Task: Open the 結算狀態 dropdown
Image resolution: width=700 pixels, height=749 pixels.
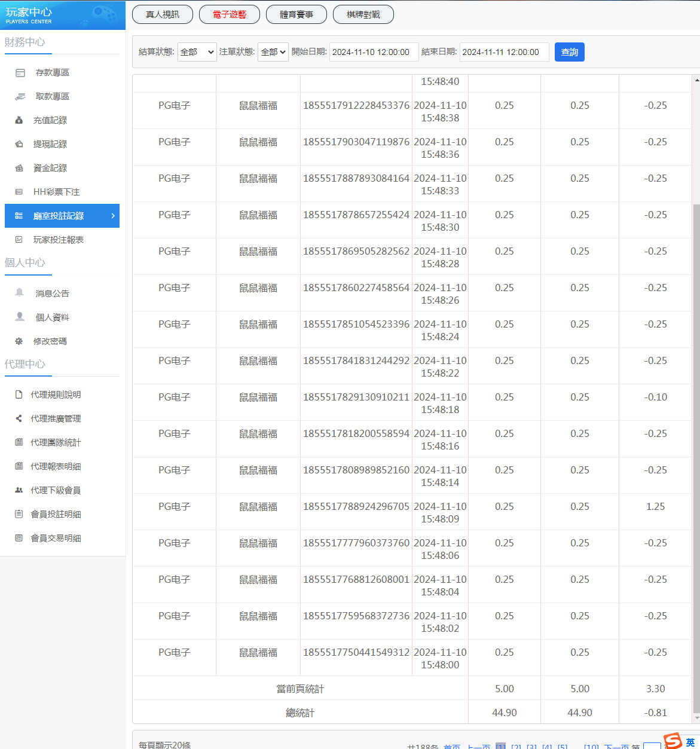Action: click(x=197, y=52)
